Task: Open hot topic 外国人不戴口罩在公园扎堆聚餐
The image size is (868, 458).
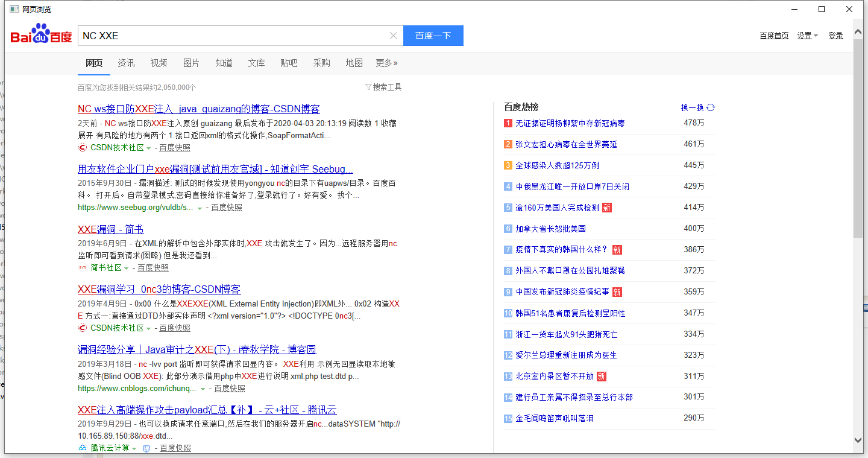Action: click(x=570, y=271)
